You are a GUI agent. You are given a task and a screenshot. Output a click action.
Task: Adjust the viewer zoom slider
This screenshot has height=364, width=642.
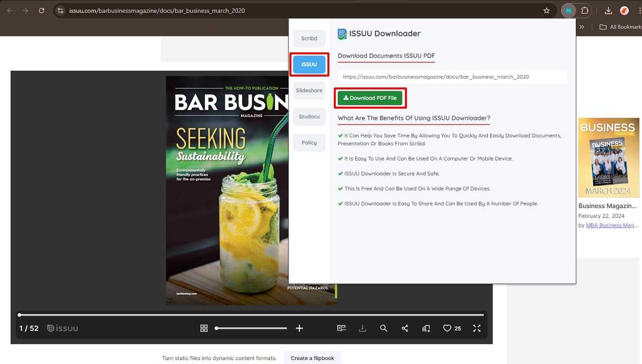(251, 328)
